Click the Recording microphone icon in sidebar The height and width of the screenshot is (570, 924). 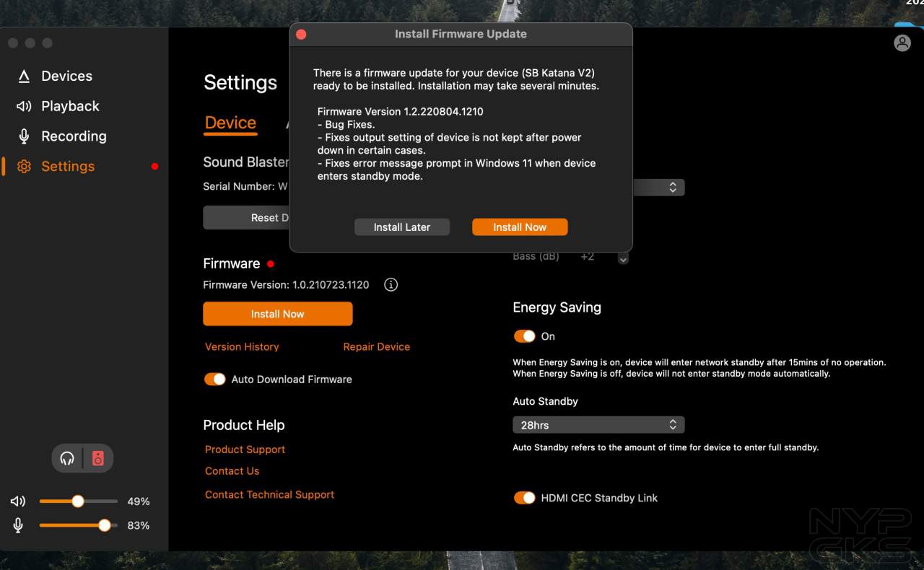tap(24, 136)
